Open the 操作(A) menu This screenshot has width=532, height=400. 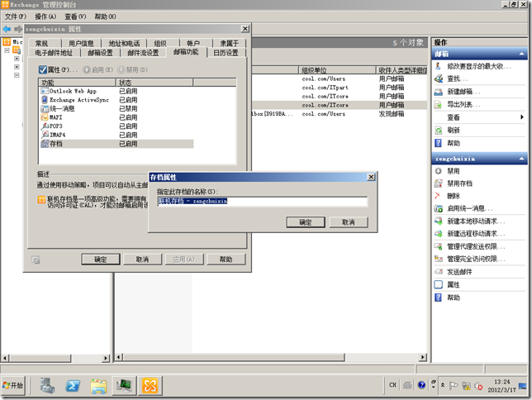click(41, 17)
